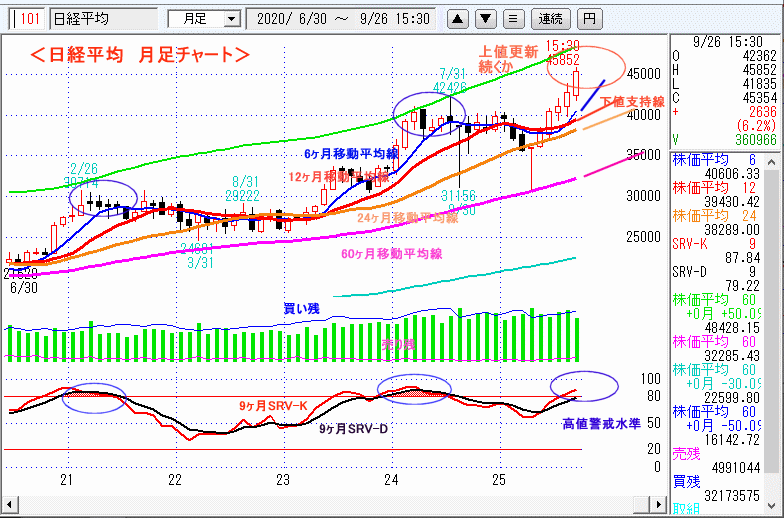784x518 pixels.
Task: Click the date range 2020/6/30 ～ 9/26 display
Action: click(x=343, y=18)
